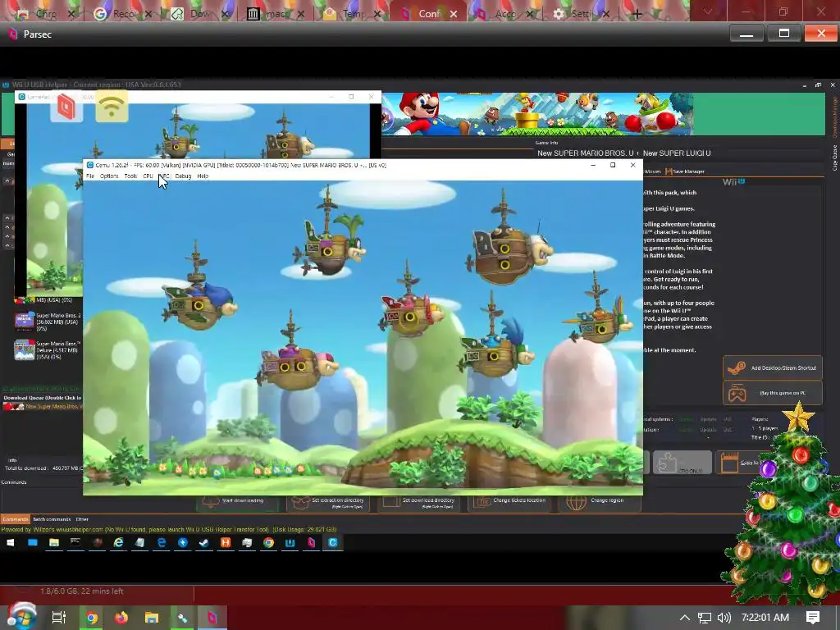Select the Commands tab in USB Helper

tap(15, 519)
